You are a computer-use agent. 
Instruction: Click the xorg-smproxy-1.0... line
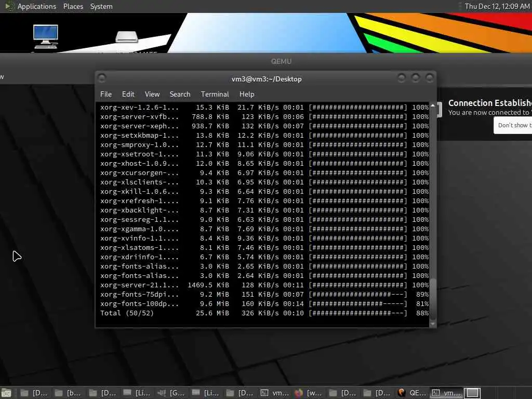coord(264,144)
